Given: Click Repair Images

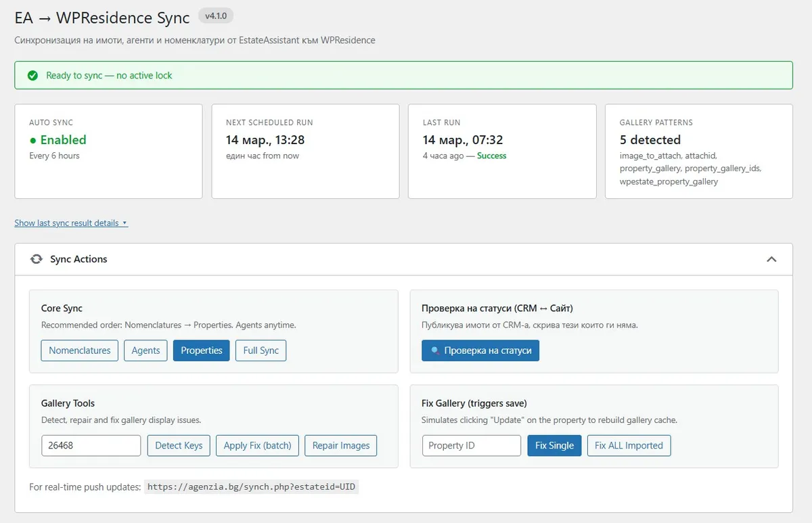Looking at the screenshot, I should pos(340,445).
